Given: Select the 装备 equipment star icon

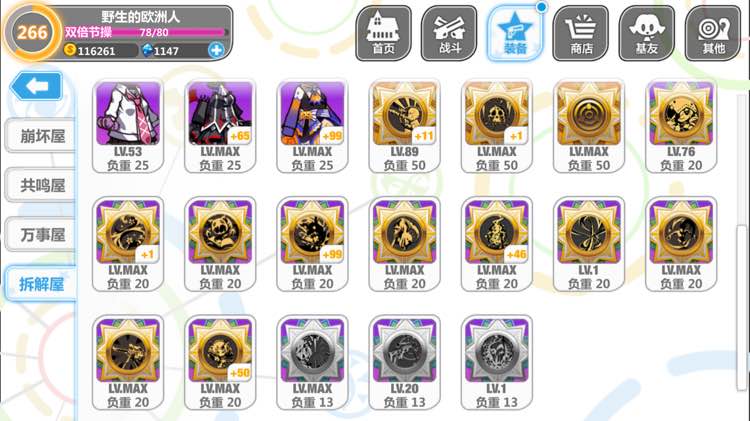Looking at the screenshot, I should [515, 33].
